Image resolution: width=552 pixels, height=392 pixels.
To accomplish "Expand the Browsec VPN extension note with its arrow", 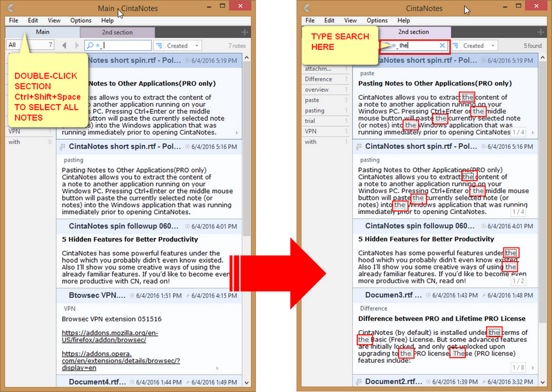I will click(217, 368).
